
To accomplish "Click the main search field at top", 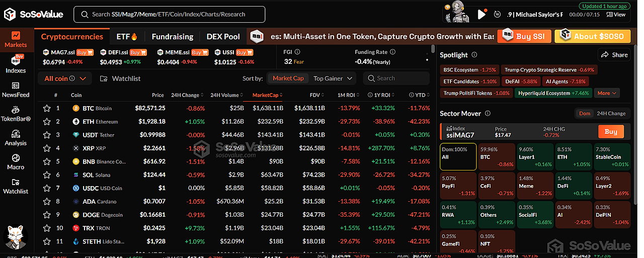I will pos(169,15).
